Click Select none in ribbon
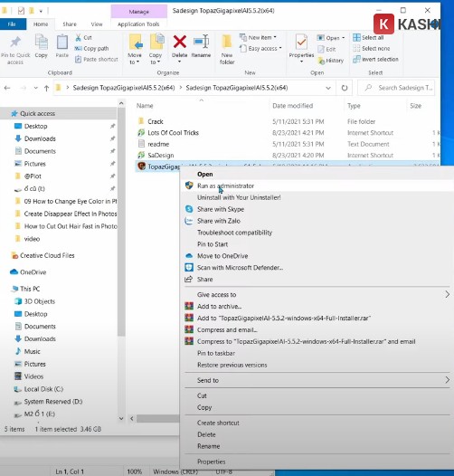 [372, 49]
